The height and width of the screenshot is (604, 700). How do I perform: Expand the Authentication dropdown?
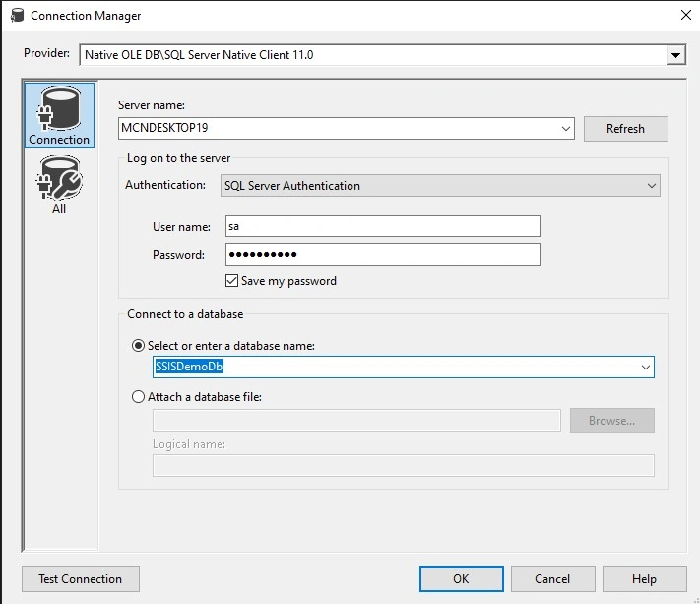tap(652, 186)
